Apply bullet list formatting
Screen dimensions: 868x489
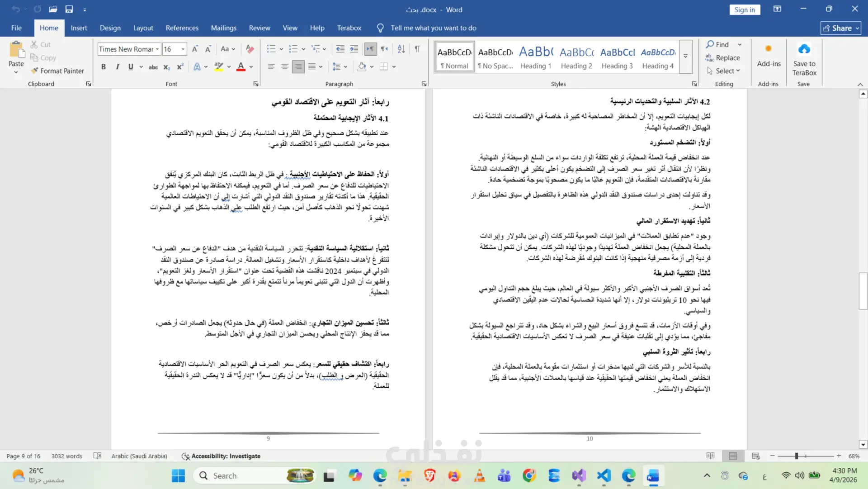pyautogui.click(x=271, y=49)
